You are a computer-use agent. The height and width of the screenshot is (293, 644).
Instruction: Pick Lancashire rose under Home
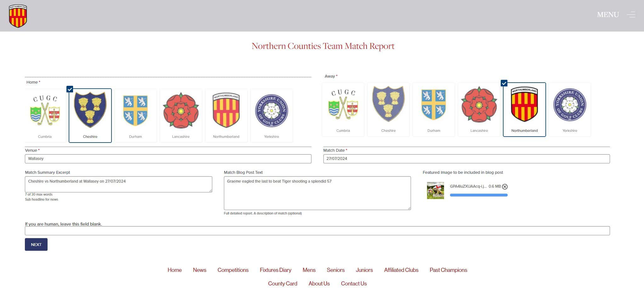tap(181, 115)
